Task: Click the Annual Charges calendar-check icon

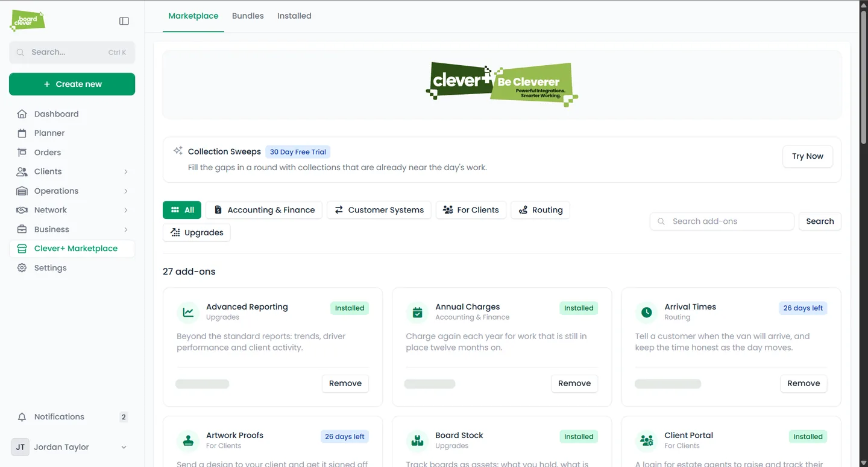Action: [417, 313]
